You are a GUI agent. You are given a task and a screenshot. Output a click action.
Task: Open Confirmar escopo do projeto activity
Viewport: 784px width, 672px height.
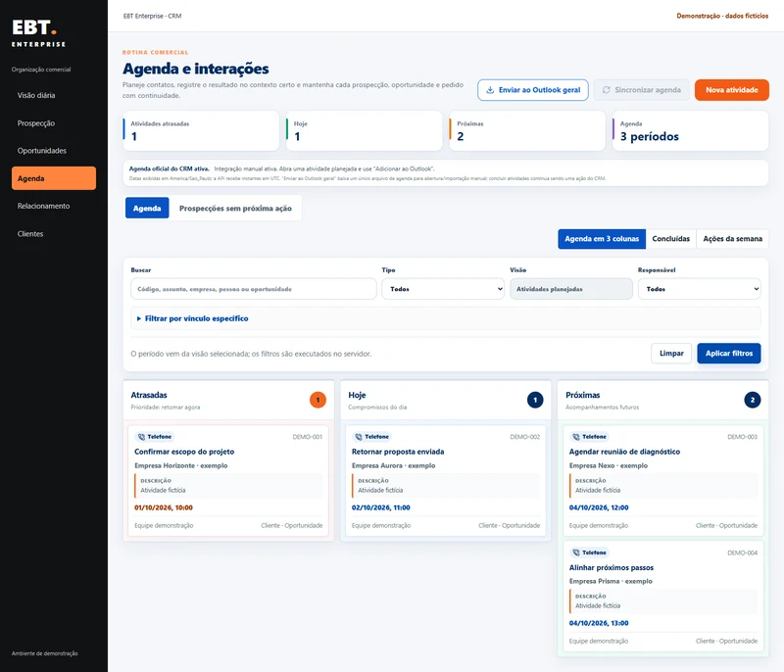(x=184, y=452)
